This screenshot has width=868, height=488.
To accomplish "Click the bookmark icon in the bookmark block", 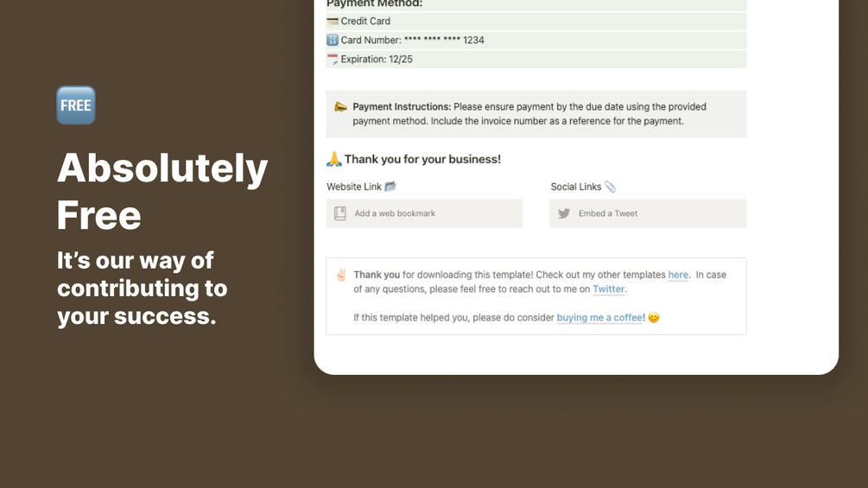I will (x=340, y=213).
